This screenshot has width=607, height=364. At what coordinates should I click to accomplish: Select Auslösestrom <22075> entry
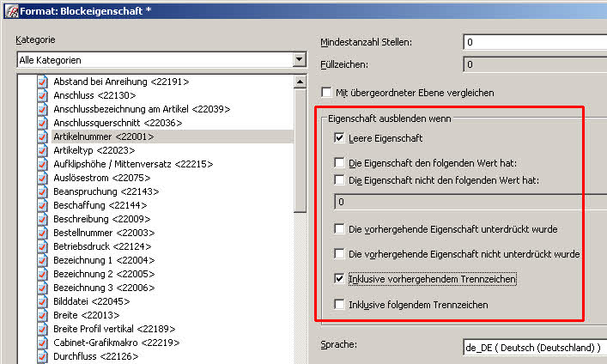pos(102,178)
